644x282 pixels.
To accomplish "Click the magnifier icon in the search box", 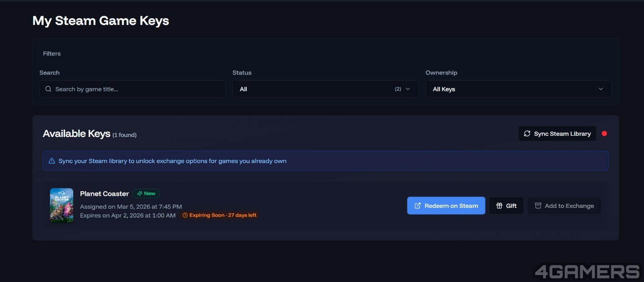I will click(48, 89).
